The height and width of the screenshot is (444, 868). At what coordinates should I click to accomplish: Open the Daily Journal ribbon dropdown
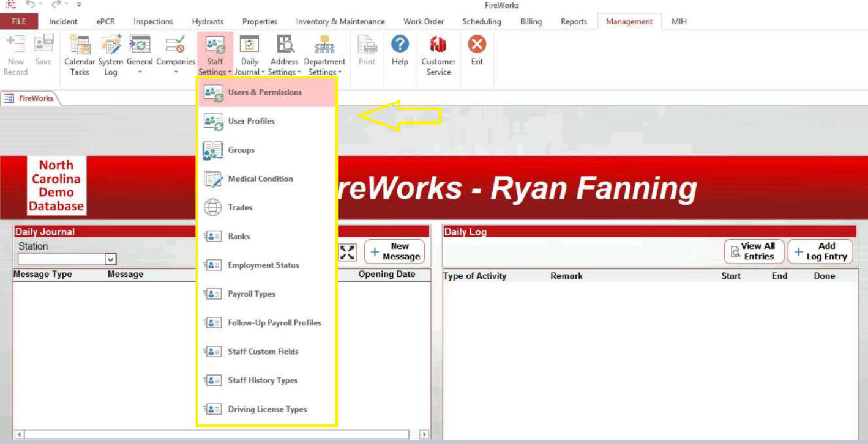click(x=249, y=56)
